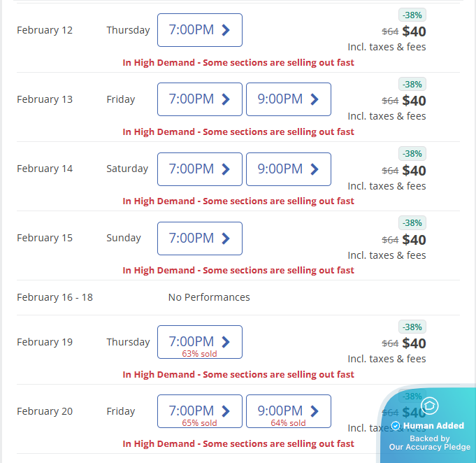The width and height of the screenshot is (476, 463).
Task: Pick Saturday February 14 7:00PM show
Action: [x=199, y=169]
